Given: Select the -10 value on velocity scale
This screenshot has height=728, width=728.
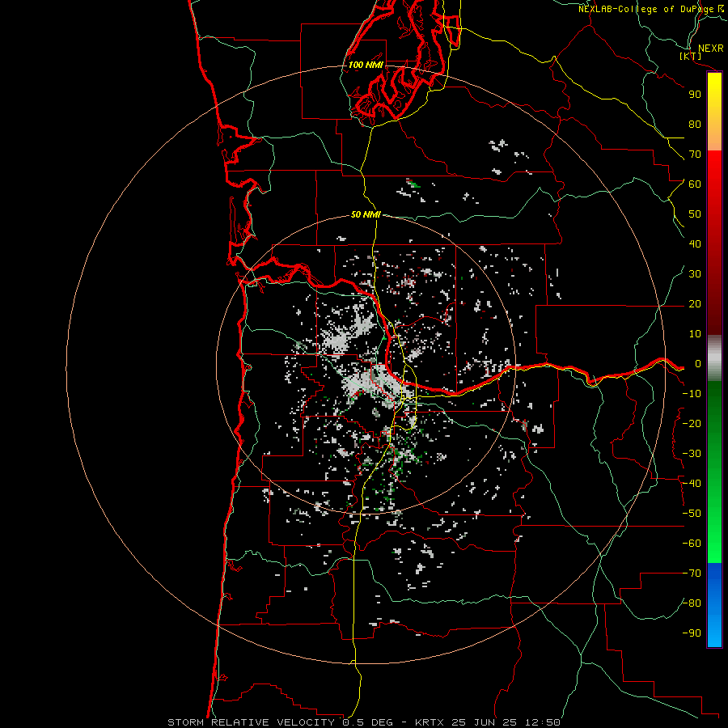Looking at the screenshot, I should pos(692,394).
